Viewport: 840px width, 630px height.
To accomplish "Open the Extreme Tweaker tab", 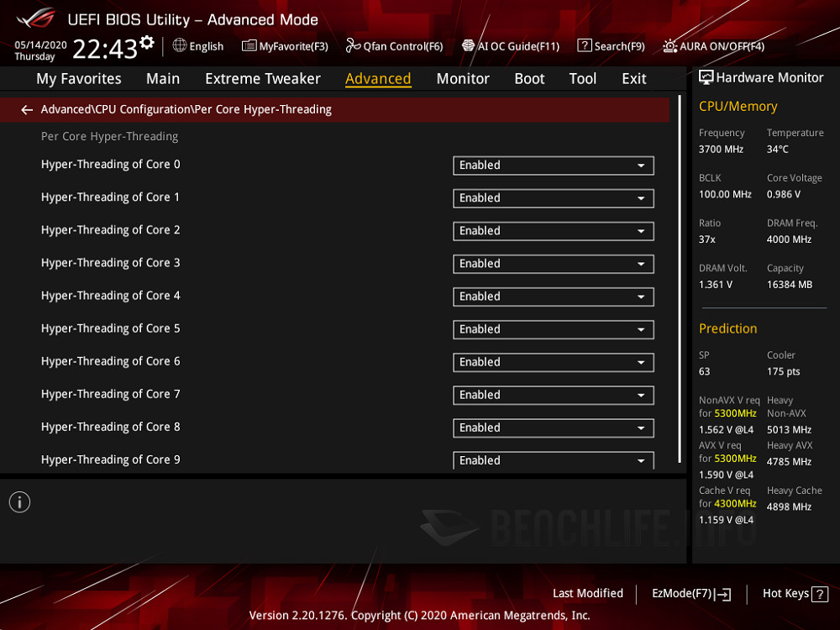I will [x=263, y=78].
